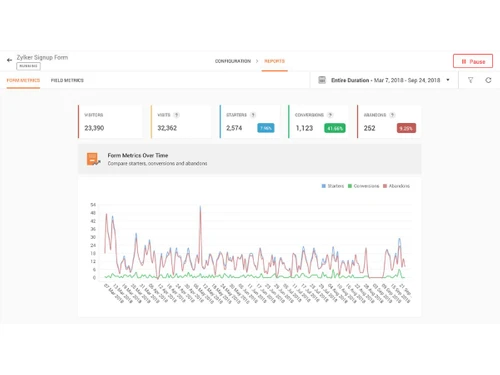
Task: Click the help icon next to Abandons
Action: pos(392,115)
